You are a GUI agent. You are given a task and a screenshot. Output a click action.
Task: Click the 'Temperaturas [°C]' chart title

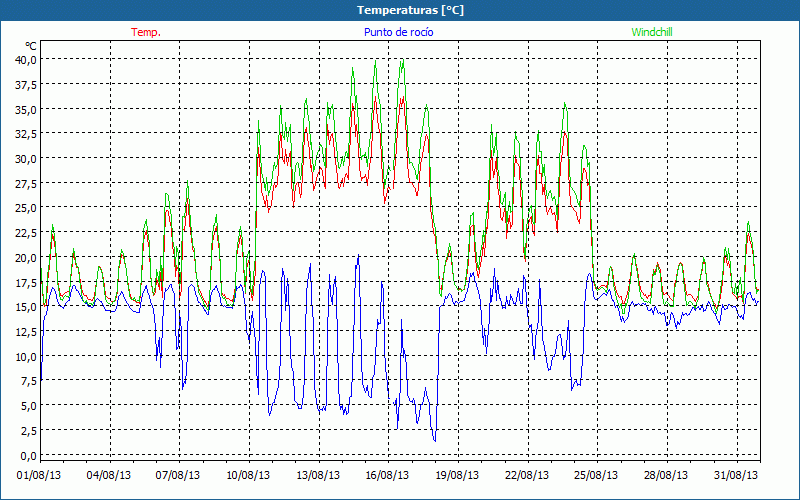pos(410,10)
